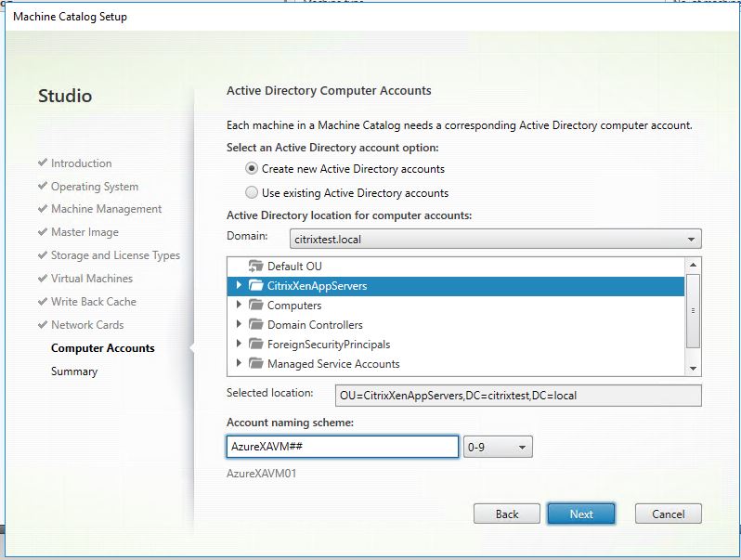Select Create new Active Directory accounts
741x560 pixels.
click(x=252, y=169)
